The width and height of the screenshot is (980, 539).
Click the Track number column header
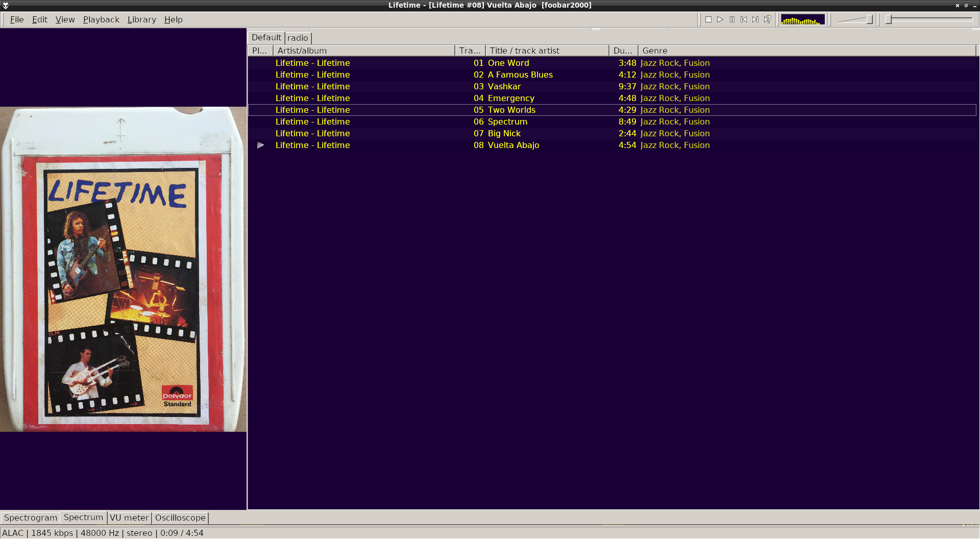[x=470, y=51]
